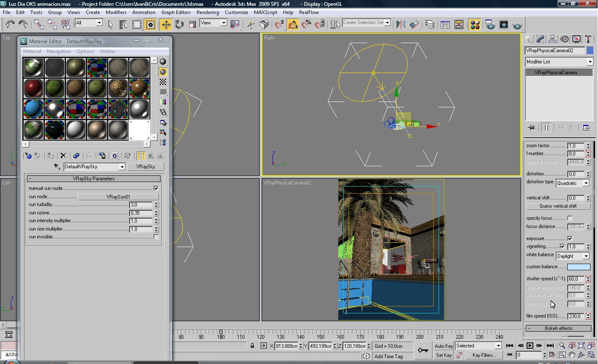Screen dimensions: 598x364
Task: Collapse the VRaySky Parameters rollout
Action: 94,179
